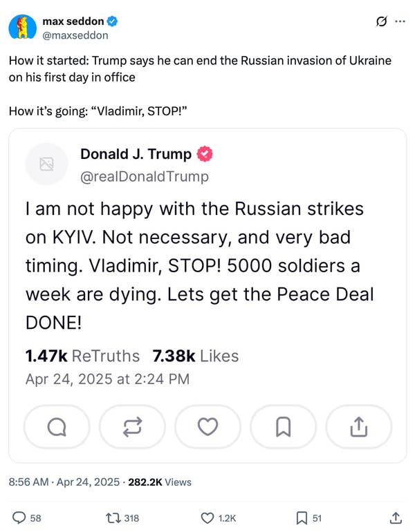Like the quoted post with heart button
This screenshot has height=532, width=415.
[x=207, y=427]
